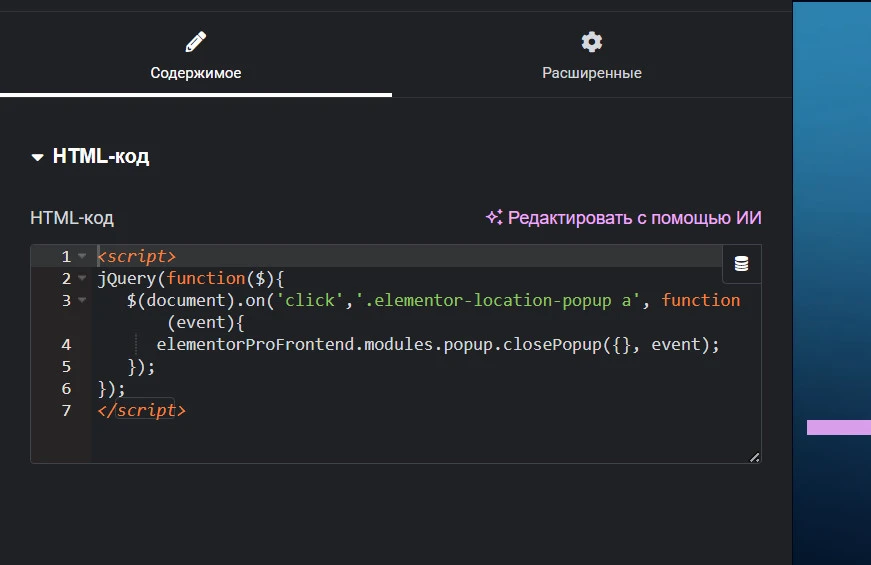The image size is (871, 565).
Task: Click the code editor resize handle
Action: point(754,457)
